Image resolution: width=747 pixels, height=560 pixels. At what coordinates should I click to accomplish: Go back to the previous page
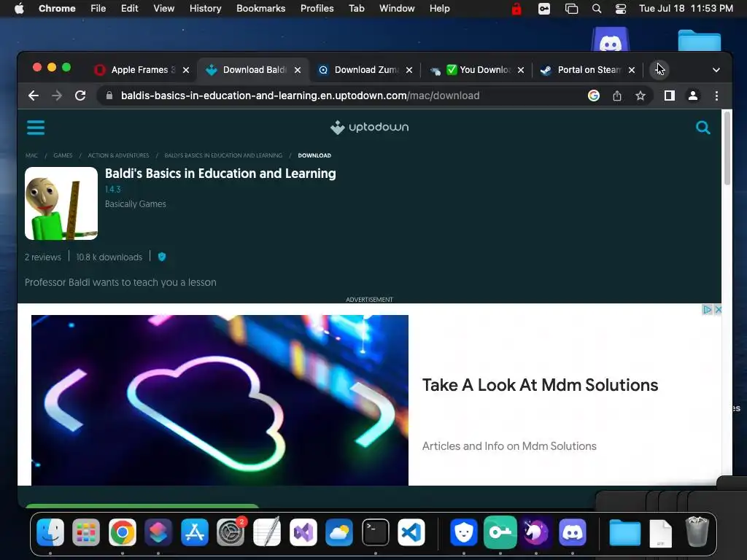[34, 96]
